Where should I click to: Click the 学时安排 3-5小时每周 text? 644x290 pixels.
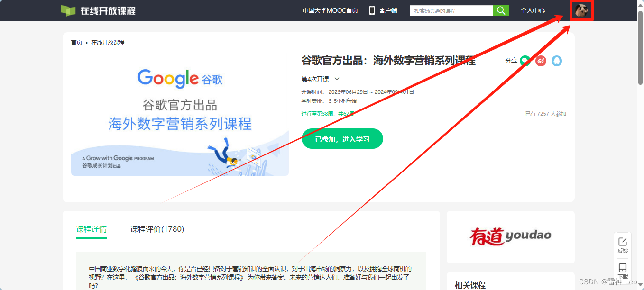(329, 101)
